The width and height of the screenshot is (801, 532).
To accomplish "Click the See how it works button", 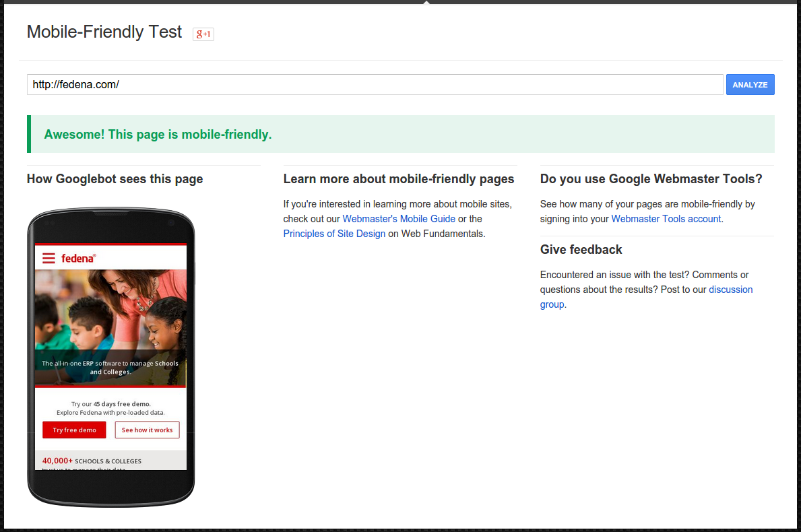I will [x=147, y=430].
